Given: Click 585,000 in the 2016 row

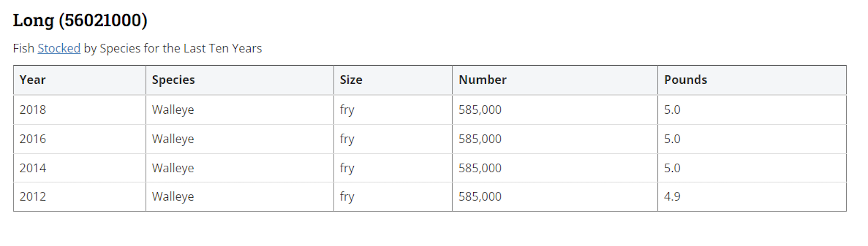Looking at the screenshot, I should [480, 139].
